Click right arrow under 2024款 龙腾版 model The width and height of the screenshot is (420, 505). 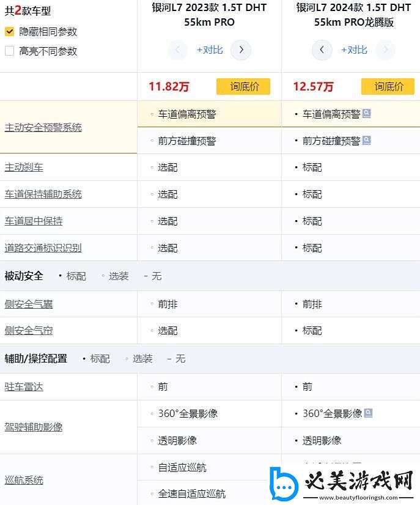tap(385, 50)
